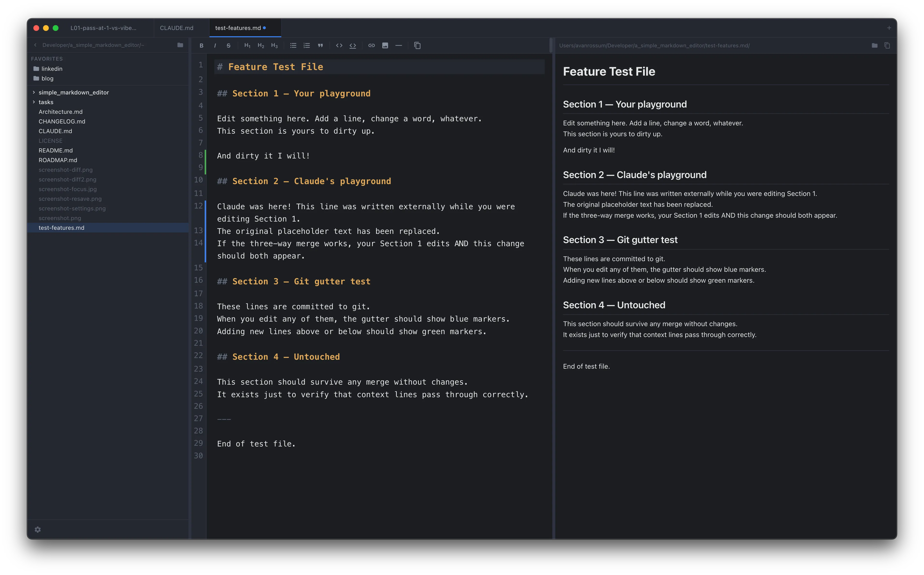Viewport: 924px width, 575px height.
Task: Insert a horizontal rule
Action: 398,45
